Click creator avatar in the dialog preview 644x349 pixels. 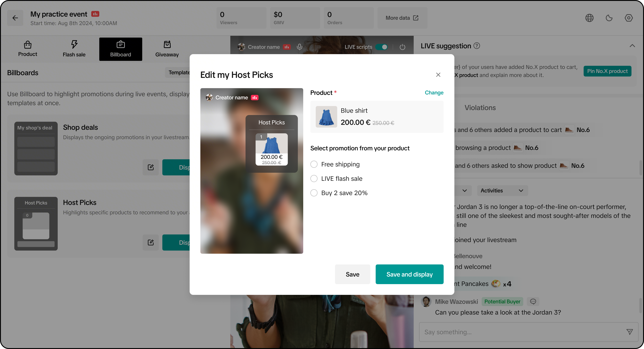[x=209, y=97]
